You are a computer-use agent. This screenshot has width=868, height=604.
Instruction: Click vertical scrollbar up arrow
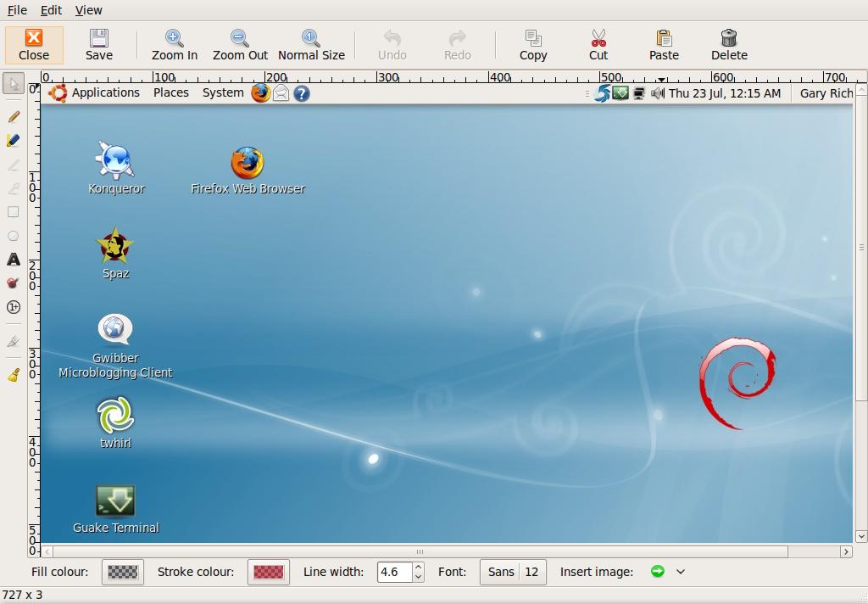pos(861,89)
